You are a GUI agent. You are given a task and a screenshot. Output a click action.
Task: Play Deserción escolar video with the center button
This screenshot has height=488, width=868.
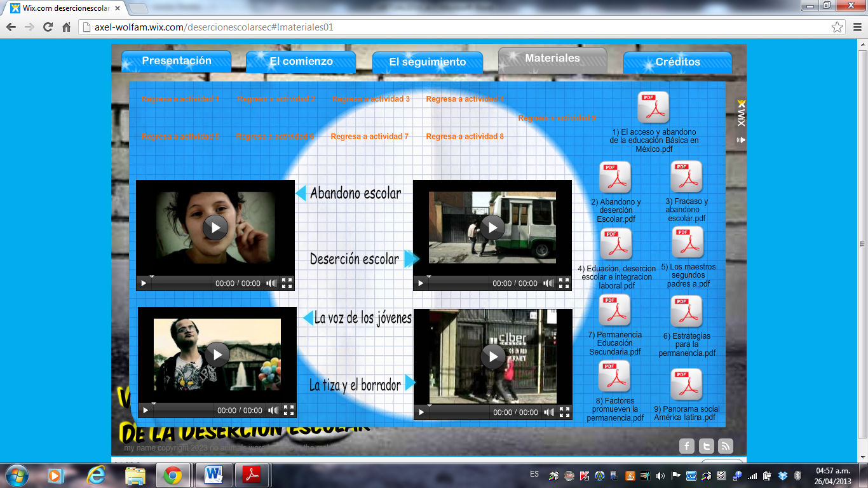492,227
